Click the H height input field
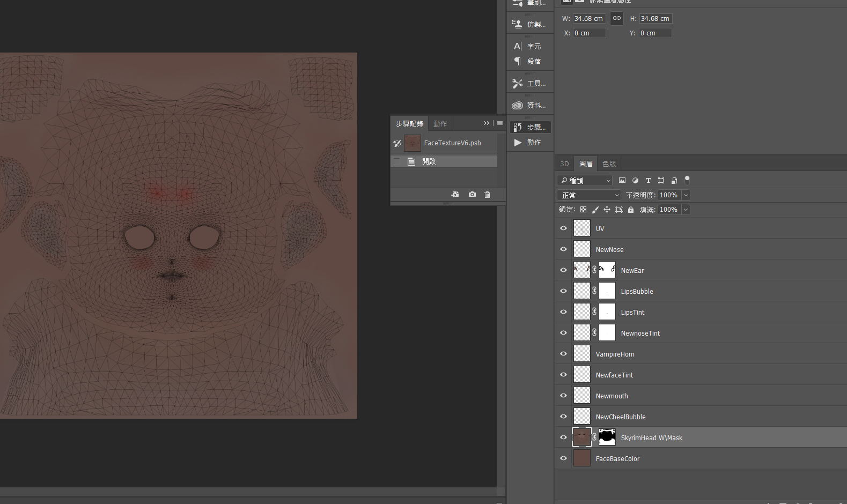 [x=655, y=18]
